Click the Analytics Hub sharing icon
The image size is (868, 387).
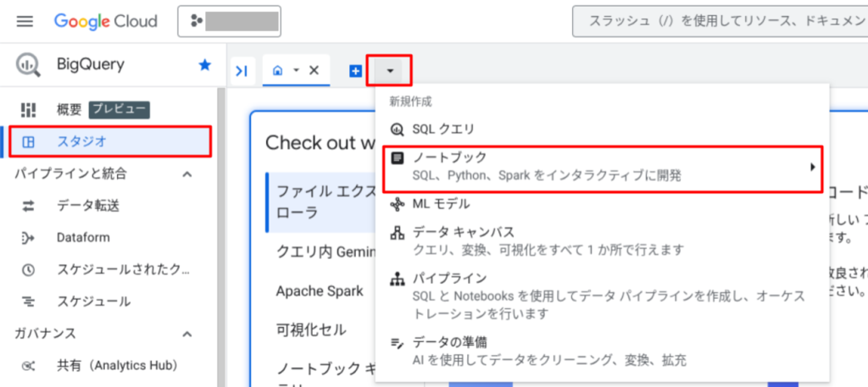pos(28,366)
